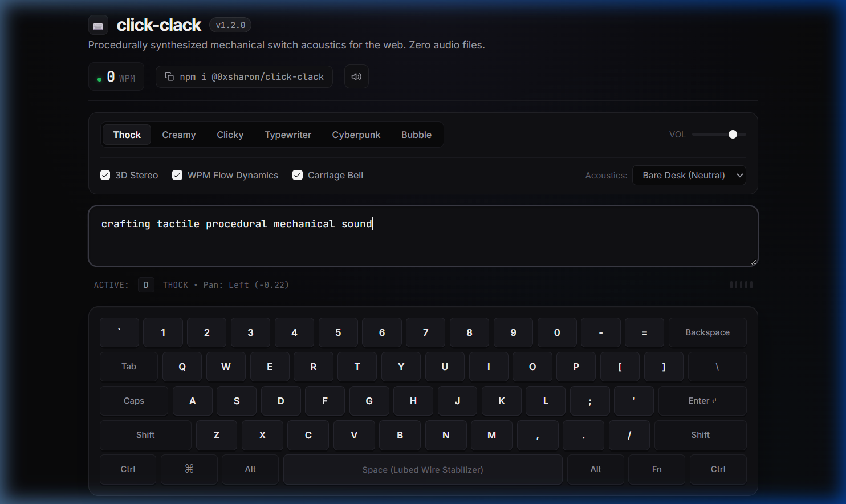Click the backtick key
This screenshot has height=504, width=846.
click(119, 332)
